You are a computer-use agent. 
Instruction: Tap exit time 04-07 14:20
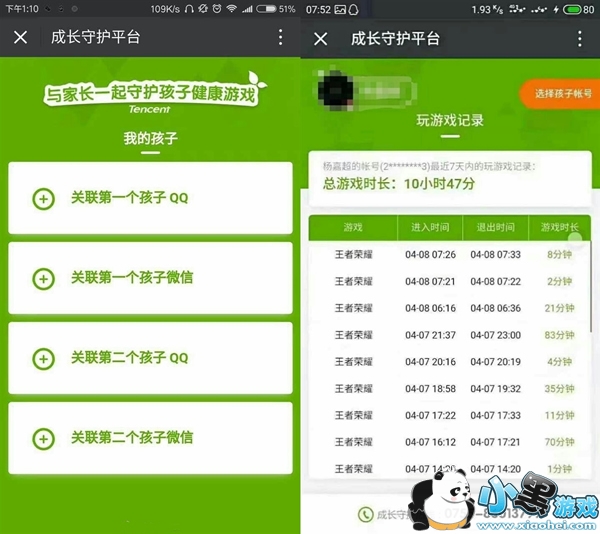(496, 469)
